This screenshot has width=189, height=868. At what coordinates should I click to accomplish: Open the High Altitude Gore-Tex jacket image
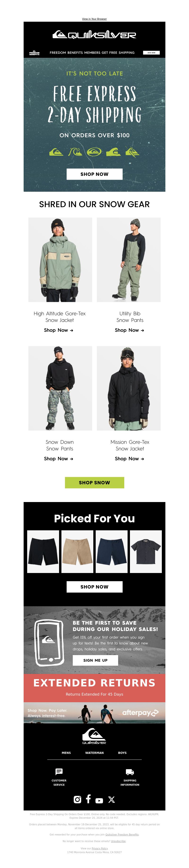tap(60, 260)
